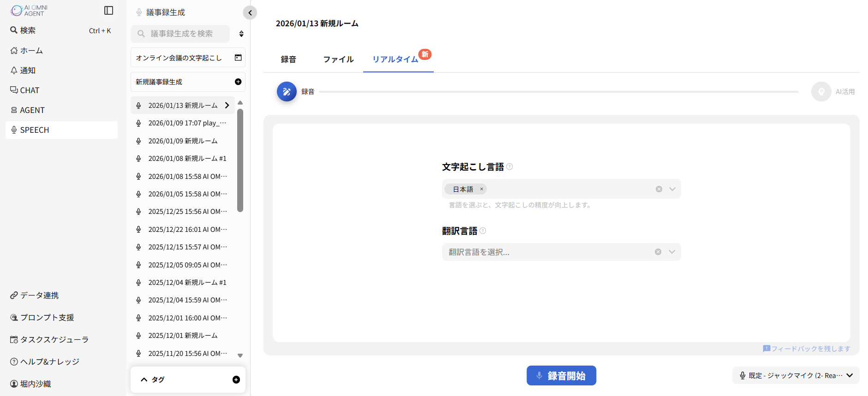Click the microphone icon for 2025/12/15 15:57
The image size is (868, 396).
click(x=138, y=247)
